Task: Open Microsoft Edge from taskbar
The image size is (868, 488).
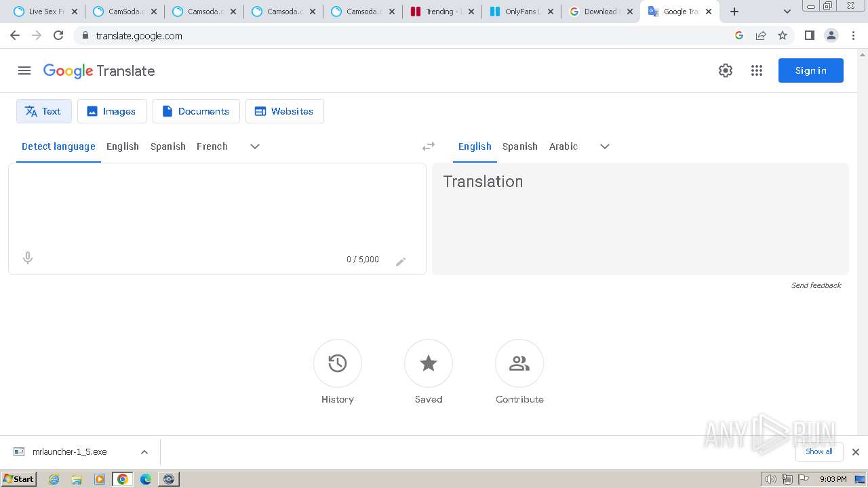Action: click(x=146, y=479)
